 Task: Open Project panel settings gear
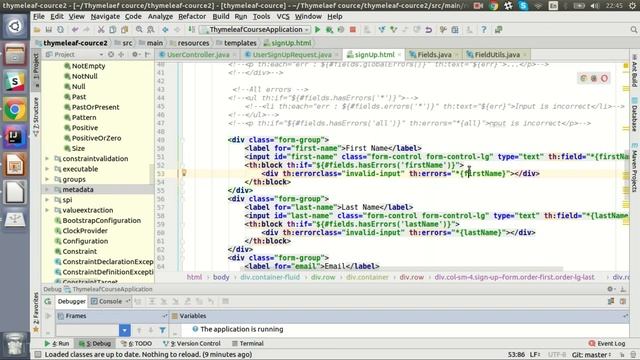[135, 54]
